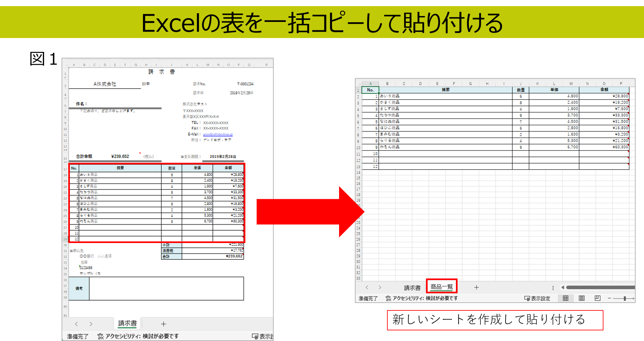Select the 請求書 tab in the left workbook
Viewport: 644px width, 341px height.
(127, 323)
